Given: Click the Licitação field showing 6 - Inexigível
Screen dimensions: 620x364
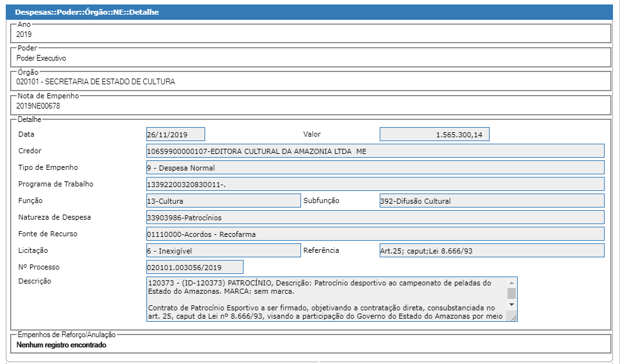Looking at the screenshot, I should pyautogui.click(x=224, y=250).
